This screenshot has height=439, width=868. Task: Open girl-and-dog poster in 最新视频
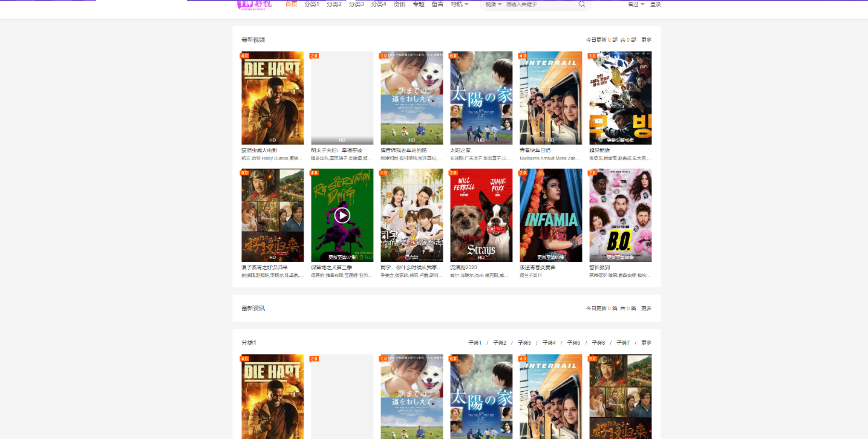pyautogui.click(x=412, y=98)
